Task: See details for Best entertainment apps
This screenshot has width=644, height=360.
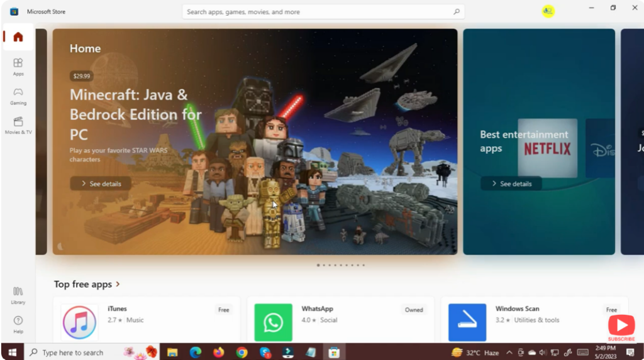Action: (511, 183)
